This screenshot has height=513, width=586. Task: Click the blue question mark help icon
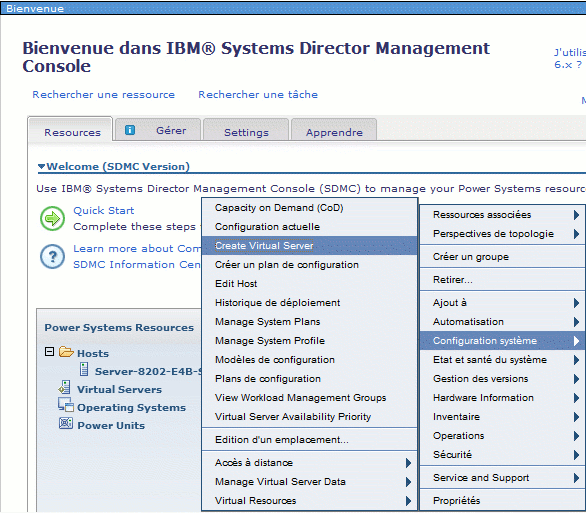point(52,257)
